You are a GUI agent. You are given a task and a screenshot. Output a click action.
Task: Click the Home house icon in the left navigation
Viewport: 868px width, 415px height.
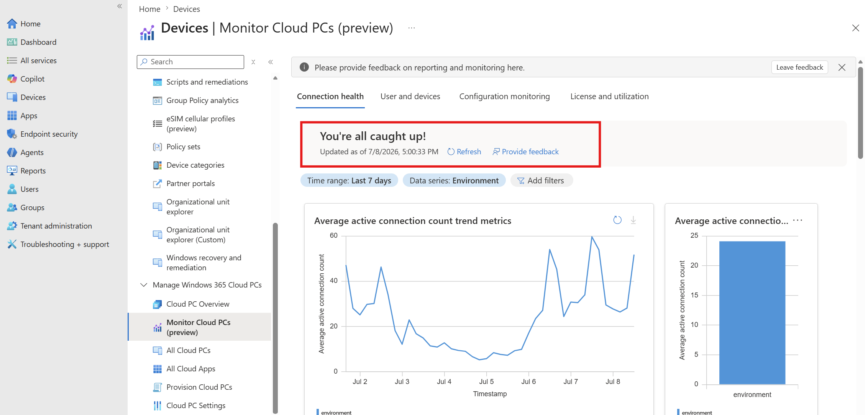[x=12, y=24]
